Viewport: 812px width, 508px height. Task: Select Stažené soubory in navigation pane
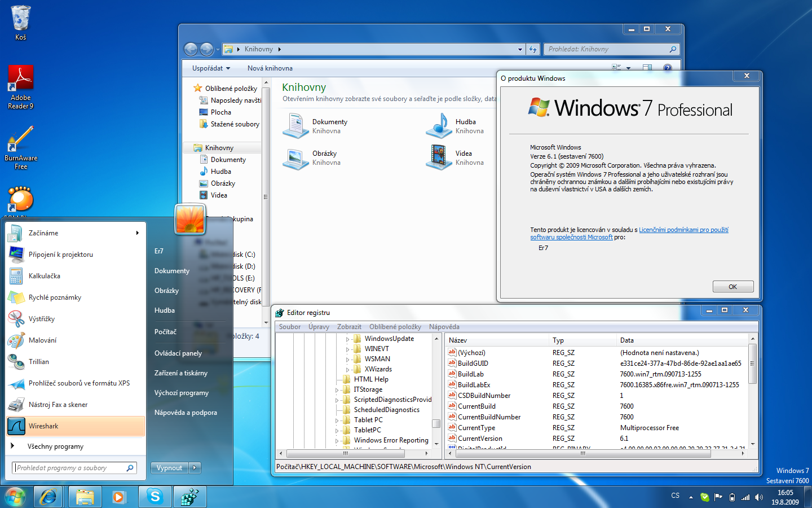click(235, 124)
